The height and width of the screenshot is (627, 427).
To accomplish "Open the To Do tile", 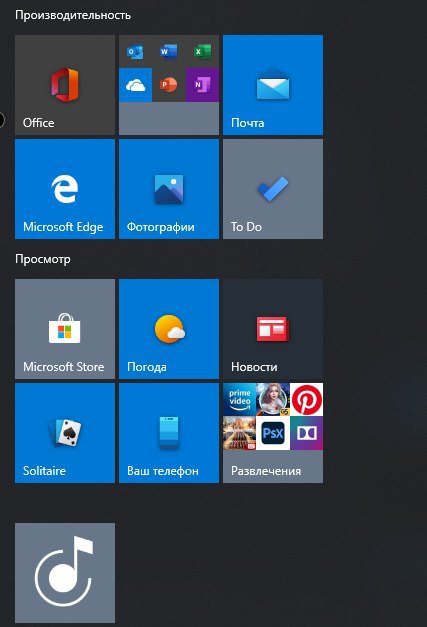I will 273,189.
